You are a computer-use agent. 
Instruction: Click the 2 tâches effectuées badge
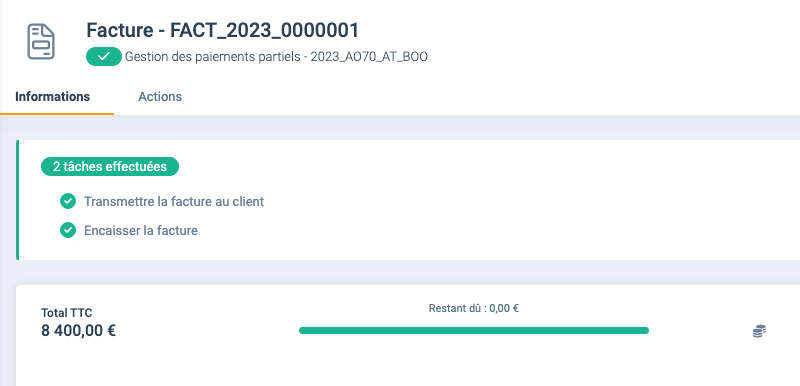tap(110, 167)
